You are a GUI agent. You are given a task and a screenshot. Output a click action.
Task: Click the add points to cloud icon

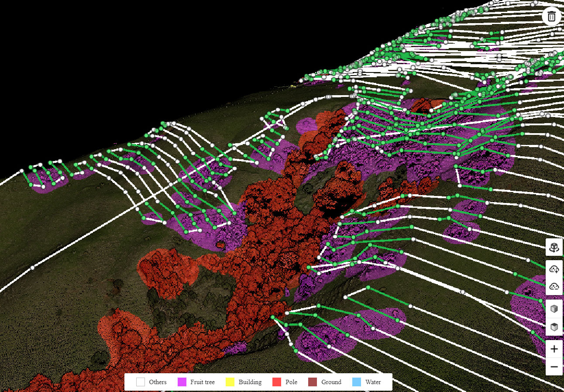point(554,269)
